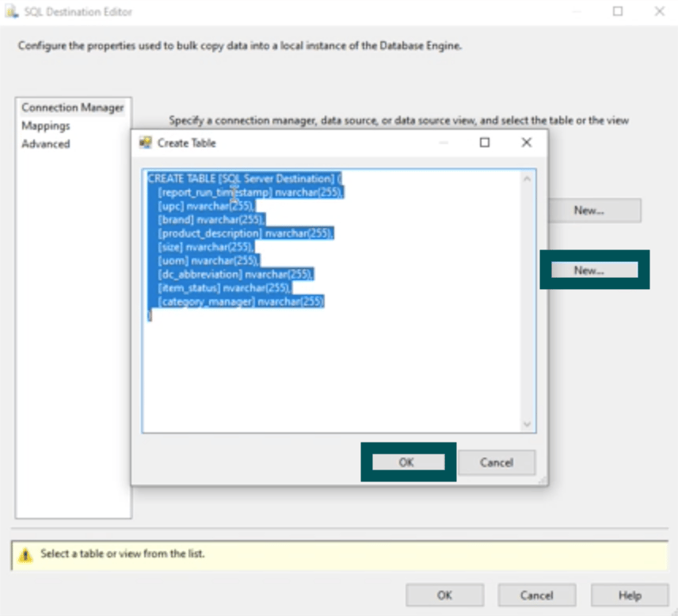Viewport: 678px width, 616px height.
Task: Click scroll down arrow in SQL text box
Action: 527,424
